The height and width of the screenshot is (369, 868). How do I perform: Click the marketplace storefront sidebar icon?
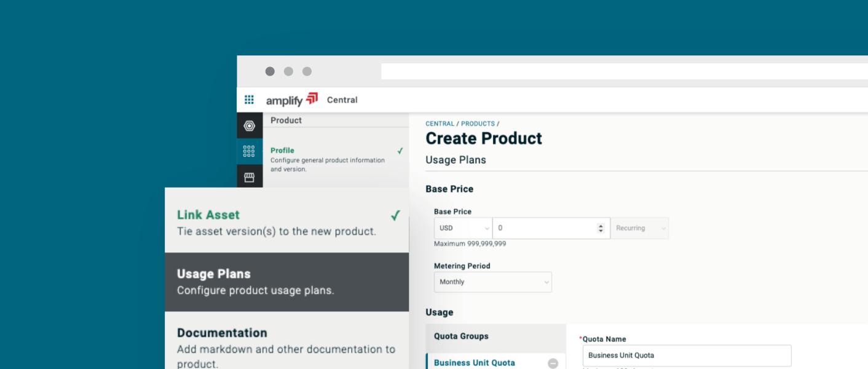coord(249,177)
